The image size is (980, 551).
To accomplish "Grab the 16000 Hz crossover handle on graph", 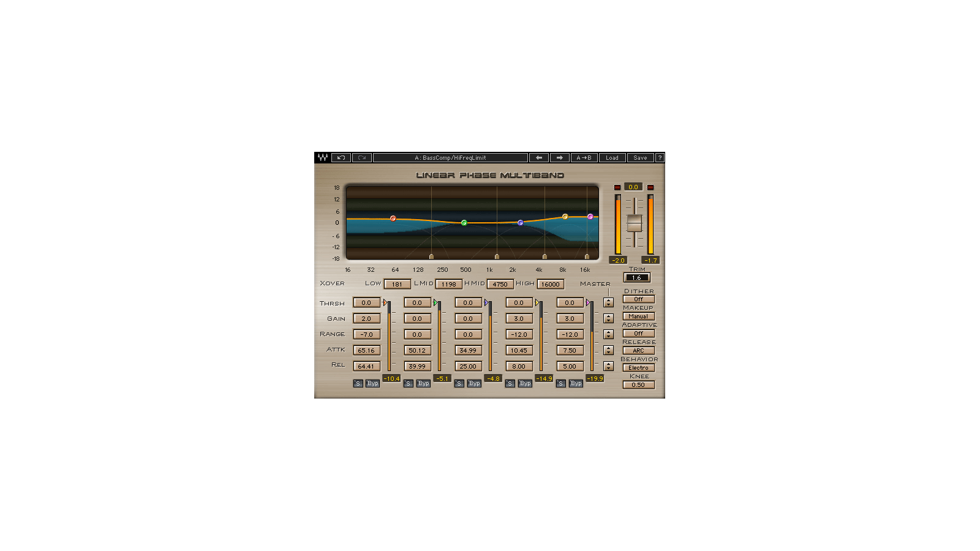I will [587, 257].
